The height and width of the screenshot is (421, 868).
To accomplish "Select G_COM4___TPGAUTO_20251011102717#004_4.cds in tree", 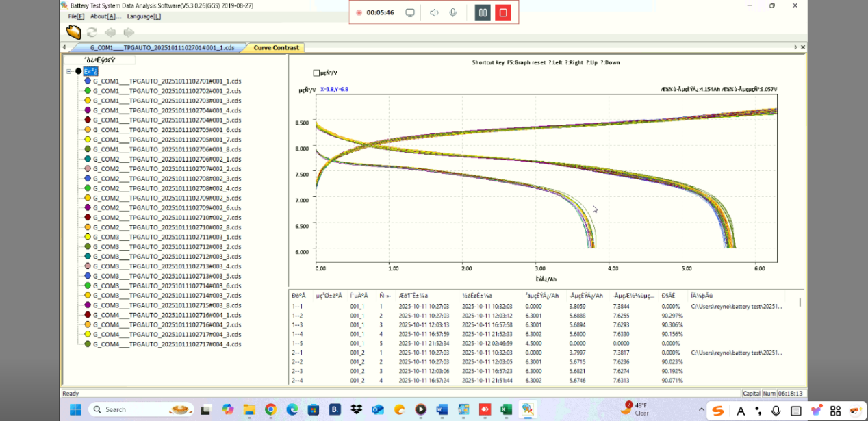I will pyautogui.click(x=167, y=344).
